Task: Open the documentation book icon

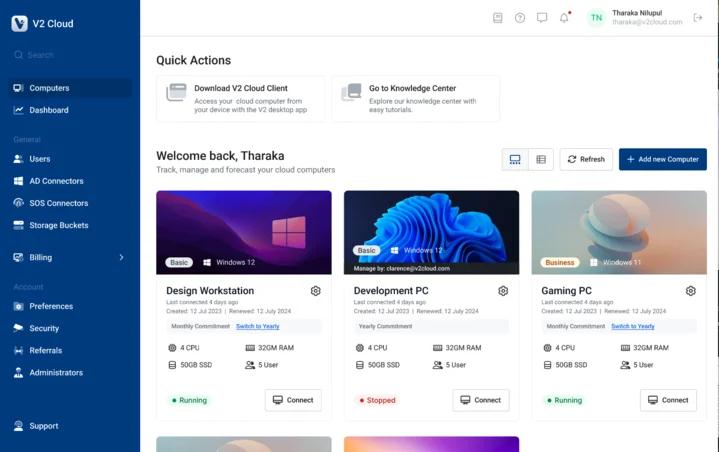Action: point(498,18)
